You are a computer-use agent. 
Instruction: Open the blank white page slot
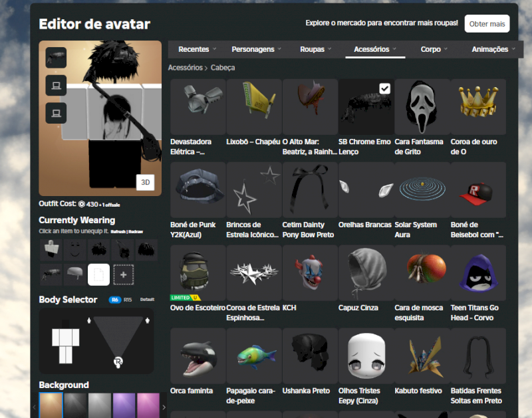98,274
